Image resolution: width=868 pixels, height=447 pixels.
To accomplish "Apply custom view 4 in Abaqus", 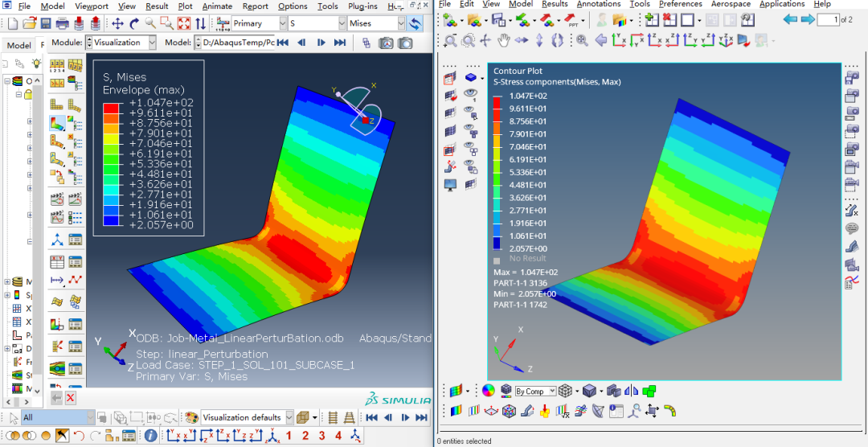I will click(x=338, y=436).
